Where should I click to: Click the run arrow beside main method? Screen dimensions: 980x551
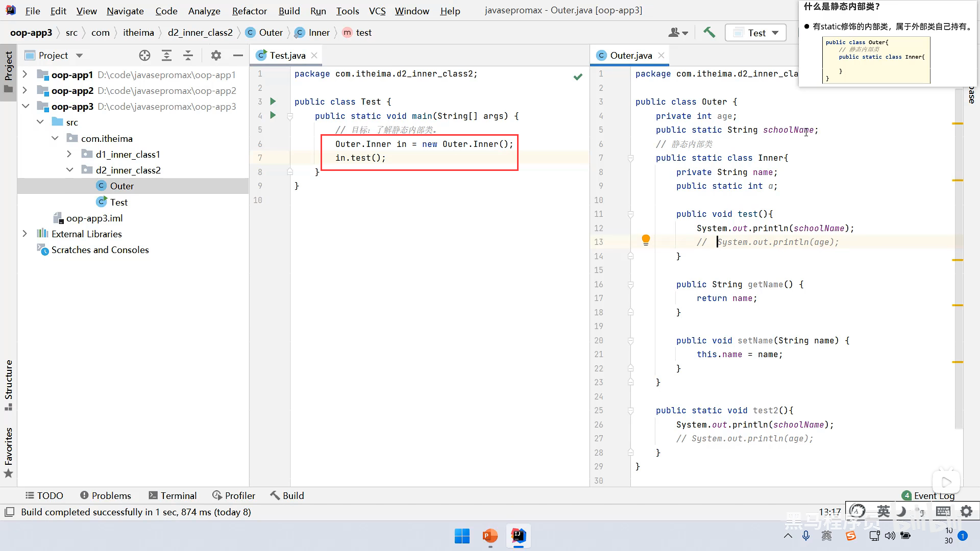(273, 115)
